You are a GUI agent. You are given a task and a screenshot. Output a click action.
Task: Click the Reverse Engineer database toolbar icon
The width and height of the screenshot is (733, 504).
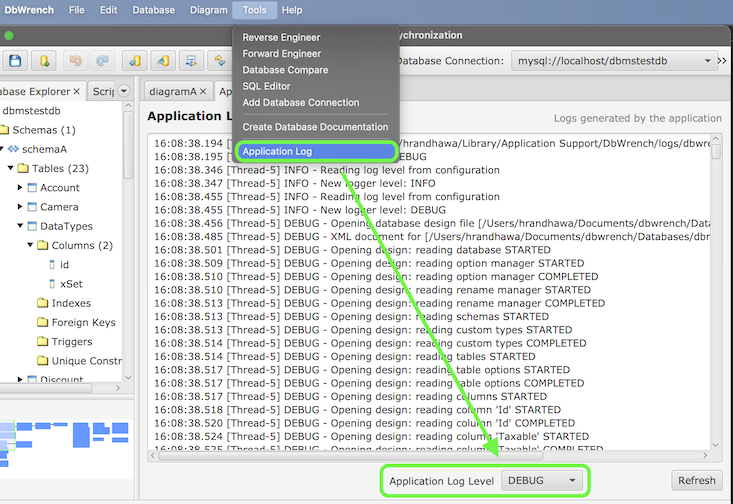pyautogui.click(x=135, y=61)
